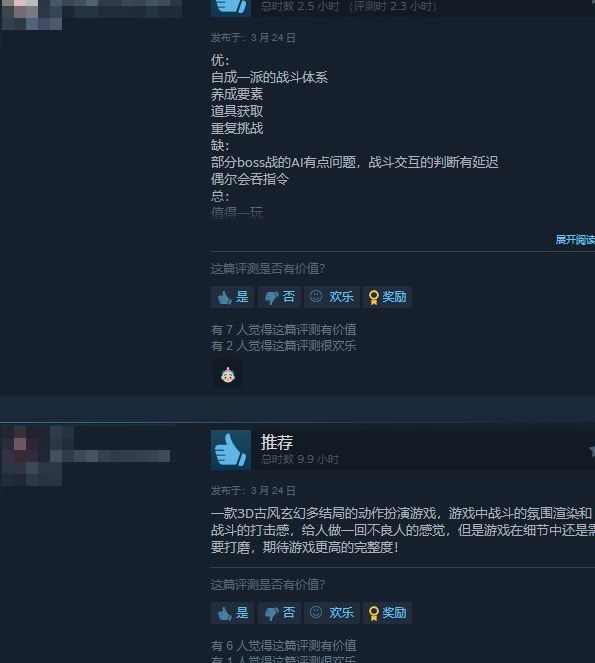Click second review's 发布于 3月24日 date
This screenshot has width=595, height=663.
point(253,490)
